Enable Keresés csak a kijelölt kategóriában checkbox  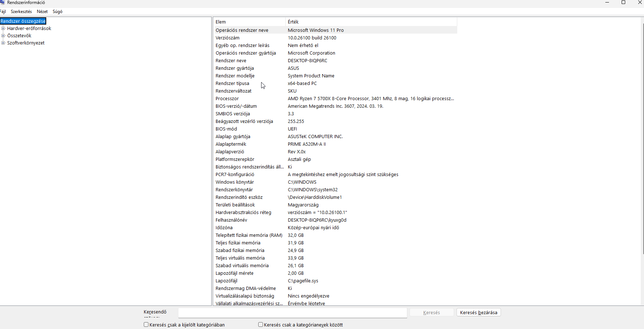point(146,325)
